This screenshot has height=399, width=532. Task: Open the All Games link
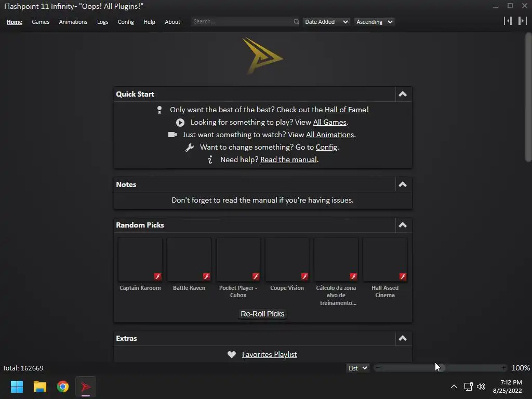pyautogui.click(x=330, y=123)
